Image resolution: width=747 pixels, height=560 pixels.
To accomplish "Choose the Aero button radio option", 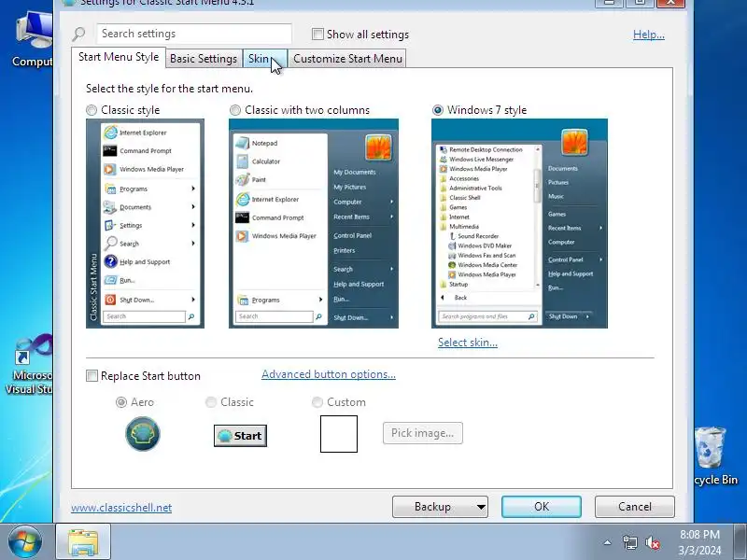I will pyautogui.click(x=121, y=402).
